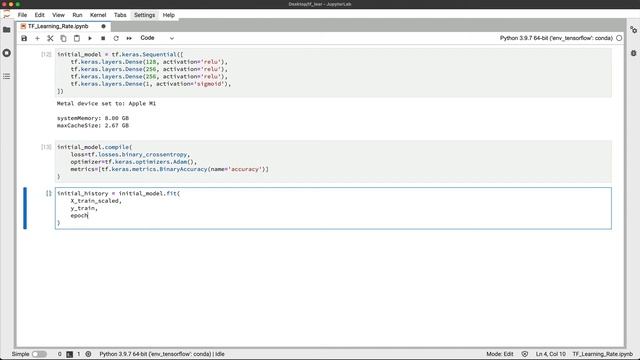
Task: Restart kernel and run all cells
Action: [129, 38]
